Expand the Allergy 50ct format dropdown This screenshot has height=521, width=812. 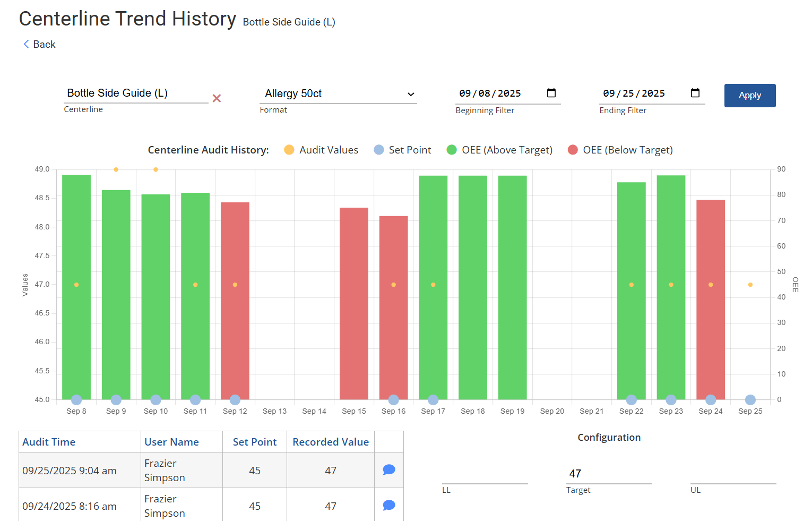410,95
